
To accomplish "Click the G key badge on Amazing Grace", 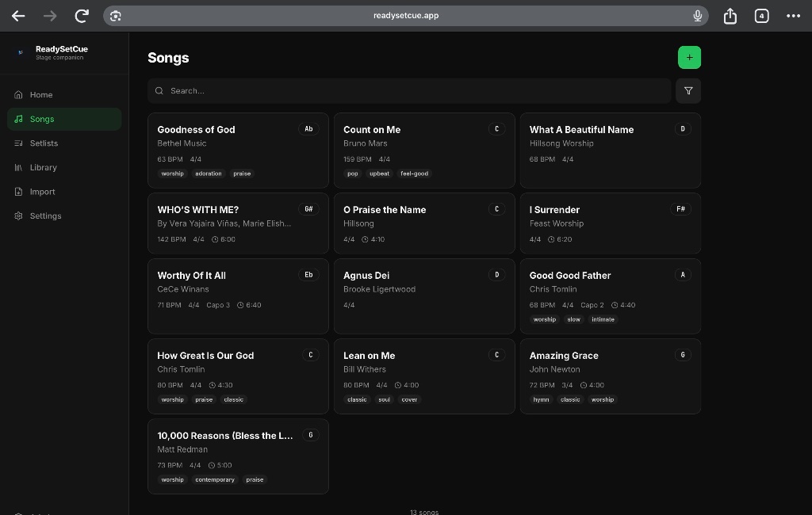I will coord(683,355).
